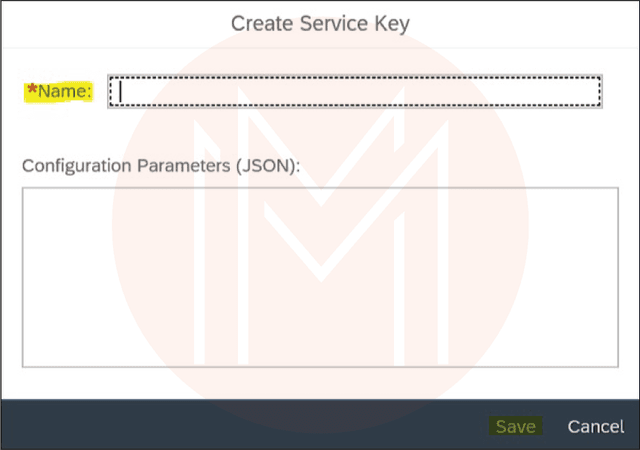This screenshot has width=640, height=450.
Task: Select the Configuration Parameters (JSON) label
Action: point(161,166)
